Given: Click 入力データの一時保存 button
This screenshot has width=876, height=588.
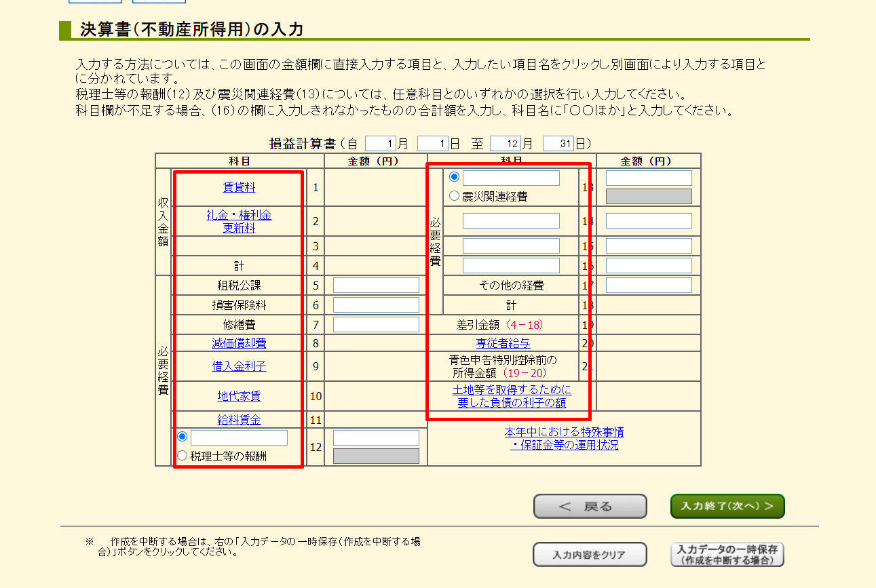Looking at the screenshot, I should (727, 555).
